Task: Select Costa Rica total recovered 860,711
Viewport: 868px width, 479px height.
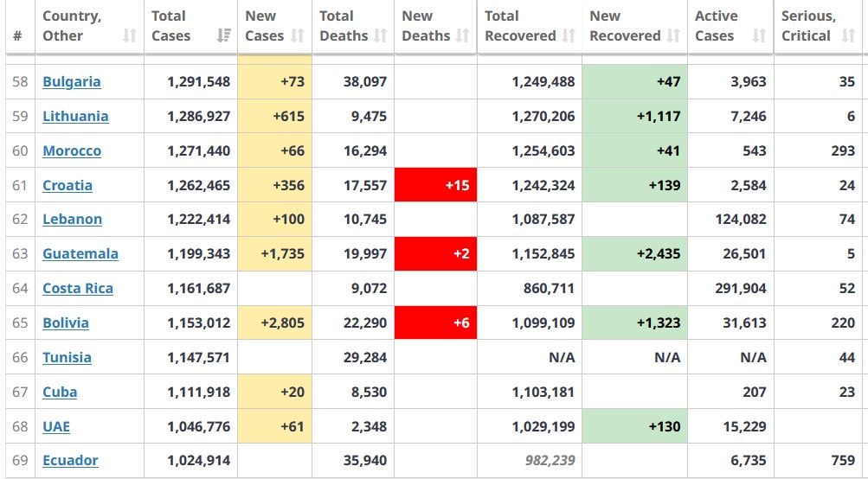Action: pos(550,288)
